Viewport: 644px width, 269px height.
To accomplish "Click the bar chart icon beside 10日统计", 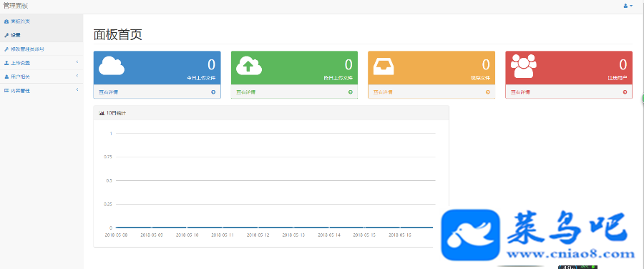I will pyautogui.click(x=102, y=113).
